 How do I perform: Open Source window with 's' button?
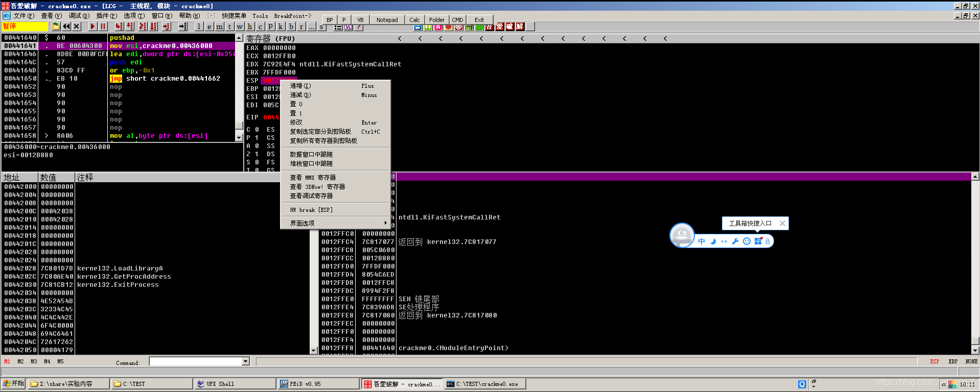point(321,27)
